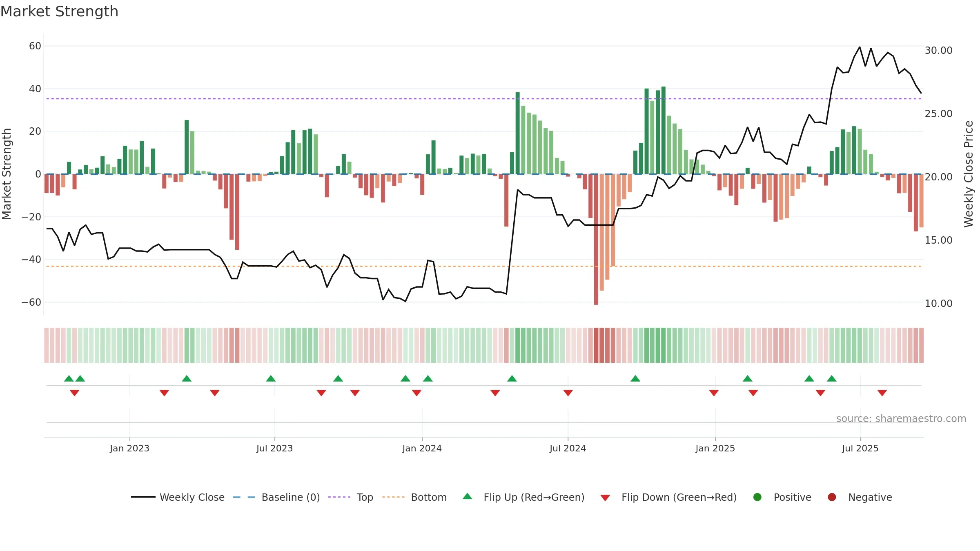The height and width of the screenshot is (551, 980).
Task: Click the Jul 2024 axis label
Action: [x=568, y=448]
